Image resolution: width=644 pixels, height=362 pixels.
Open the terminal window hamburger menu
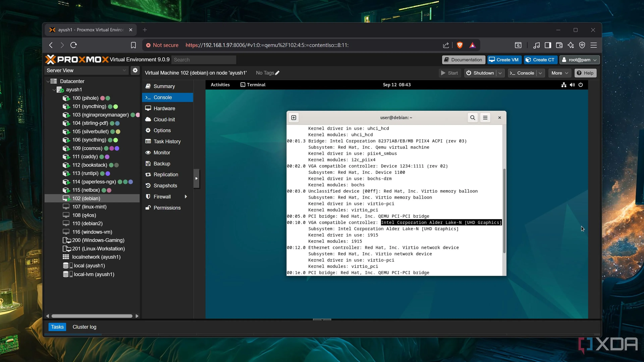pyautogui.click(x=485, y=117)
